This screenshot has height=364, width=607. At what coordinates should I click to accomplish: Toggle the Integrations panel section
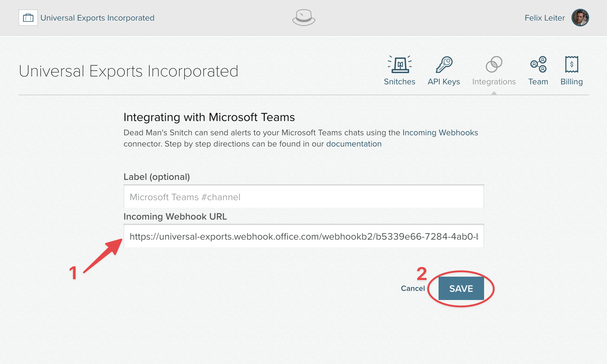[x=493, y=70]
